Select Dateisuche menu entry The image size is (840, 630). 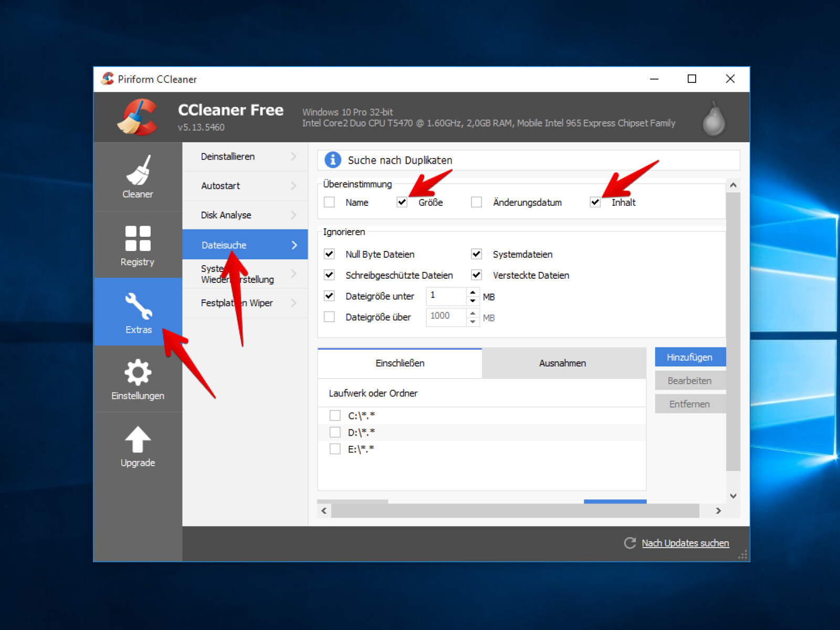point(245,245)
